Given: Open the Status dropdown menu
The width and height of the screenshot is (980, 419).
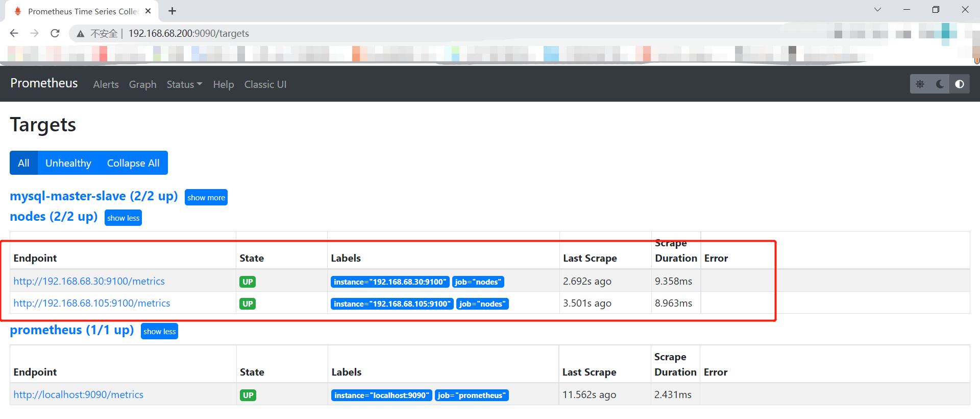Looking at the screenshot, I should pyautogui.click(x=184, y=84).
